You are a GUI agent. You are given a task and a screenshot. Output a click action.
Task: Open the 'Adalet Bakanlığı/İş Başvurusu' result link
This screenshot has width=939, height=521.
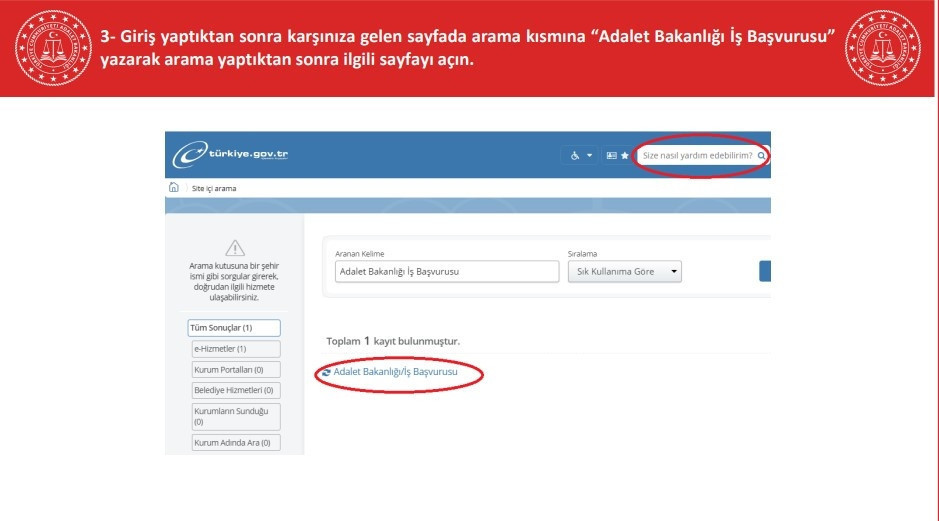[x=395, y=371]
